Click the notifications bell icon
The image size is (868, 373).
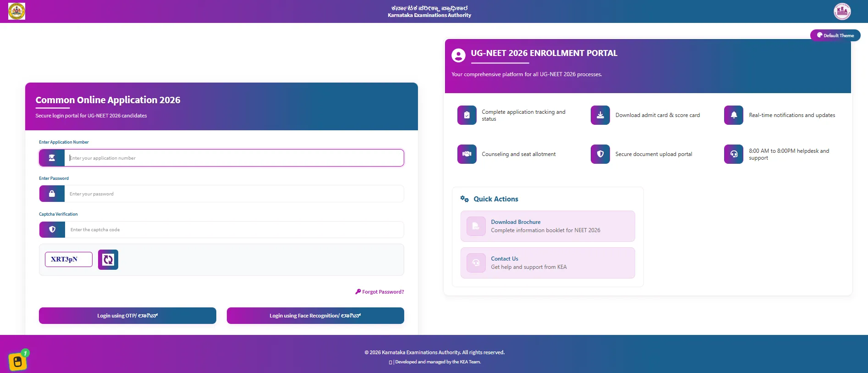(x=733, y=115)
